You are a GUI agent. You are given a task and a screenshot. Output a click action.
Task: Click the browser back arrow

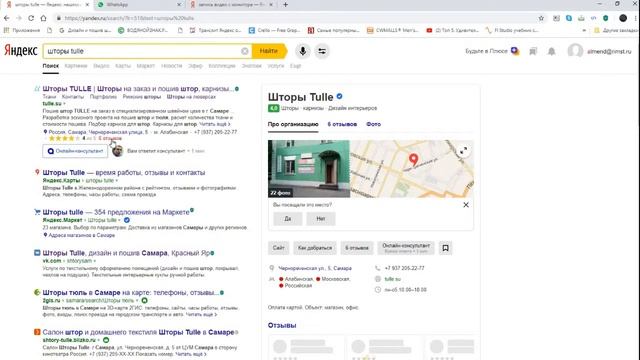pyautogui.click(x=7, y=18)
